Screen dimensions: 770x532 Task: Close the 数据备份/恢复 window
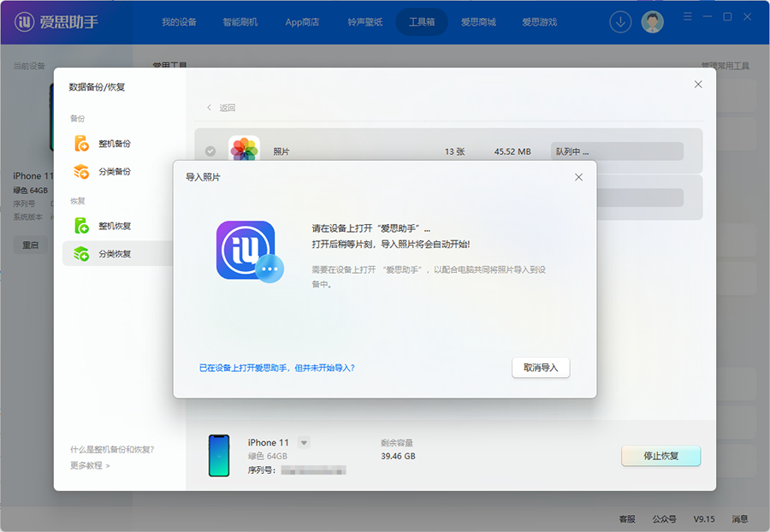698,85
